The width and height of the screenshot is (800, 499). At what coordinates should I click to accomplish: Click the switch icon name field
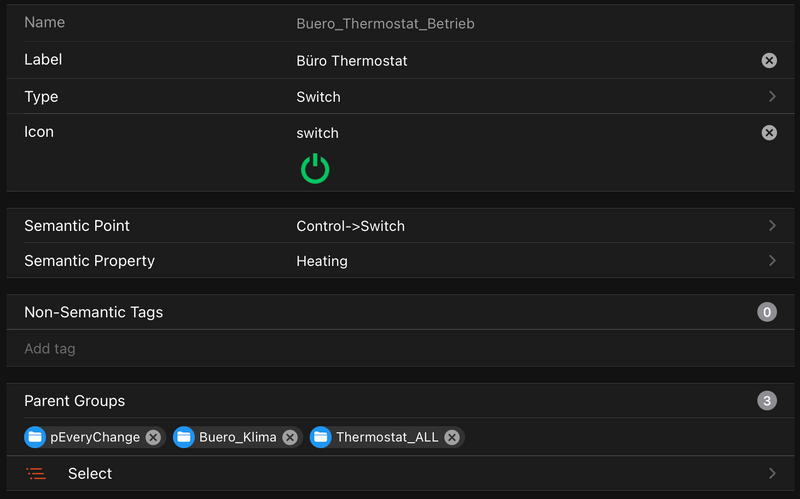click(318, 133)
